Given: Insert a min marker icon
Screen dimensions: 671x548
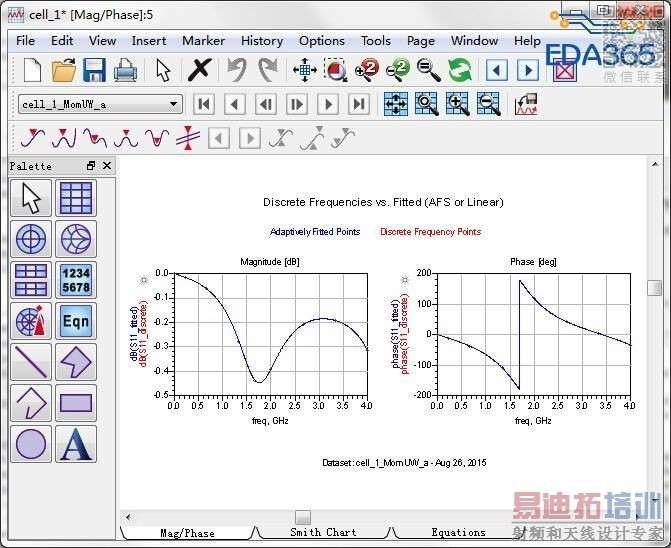Looking at the screenshot, I should (x=157, y=138).
